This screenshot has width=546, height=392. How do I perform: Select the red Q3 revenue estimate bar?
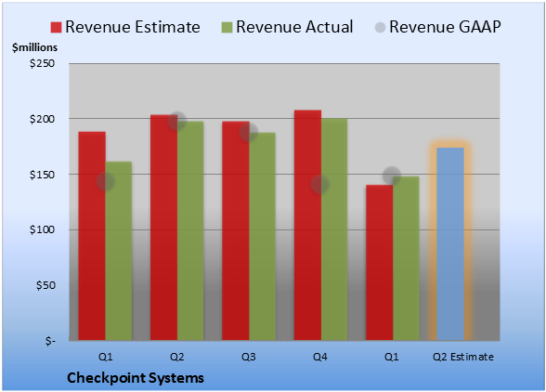[x=236, y=230]
